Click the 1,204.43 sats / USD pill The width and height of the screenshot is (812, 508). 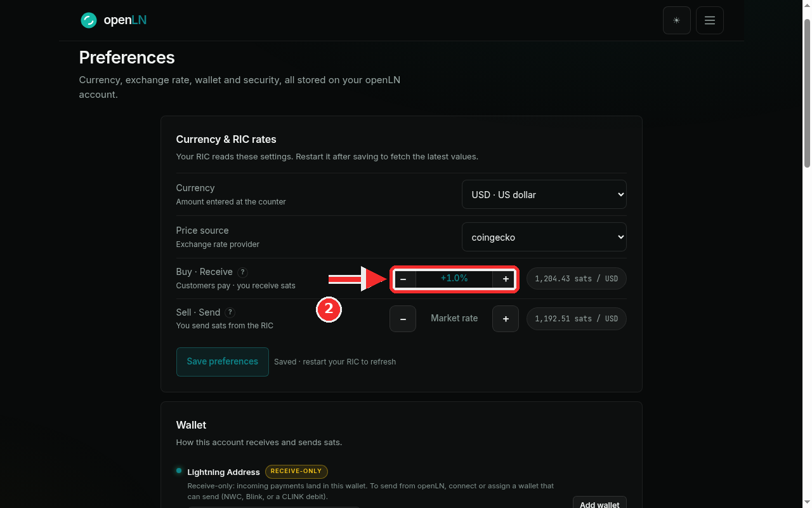tap(576, 279)
